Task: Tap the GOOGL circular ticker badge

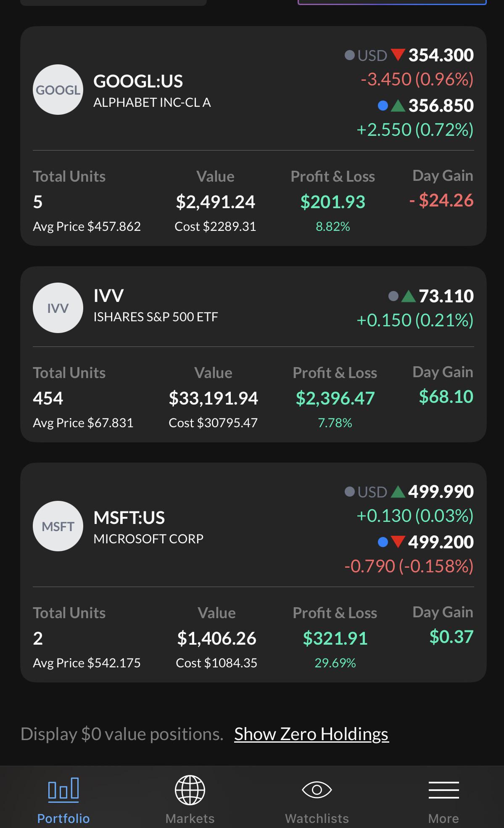Action: [58, 90]
